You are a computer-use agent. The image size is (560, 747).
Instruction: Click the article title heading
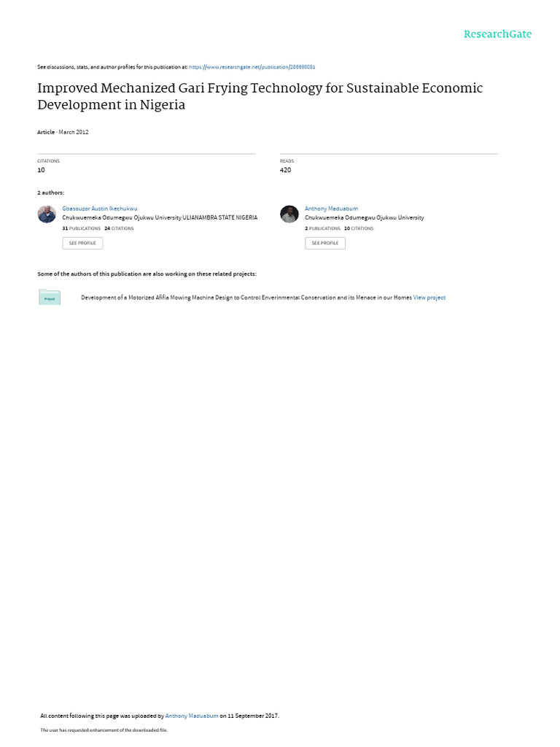(x=260, y=96)
